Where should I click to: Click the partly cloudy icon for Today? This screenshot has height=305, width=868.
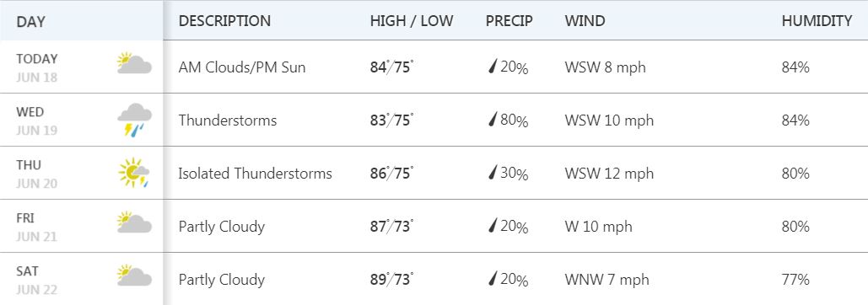(134, 63)
